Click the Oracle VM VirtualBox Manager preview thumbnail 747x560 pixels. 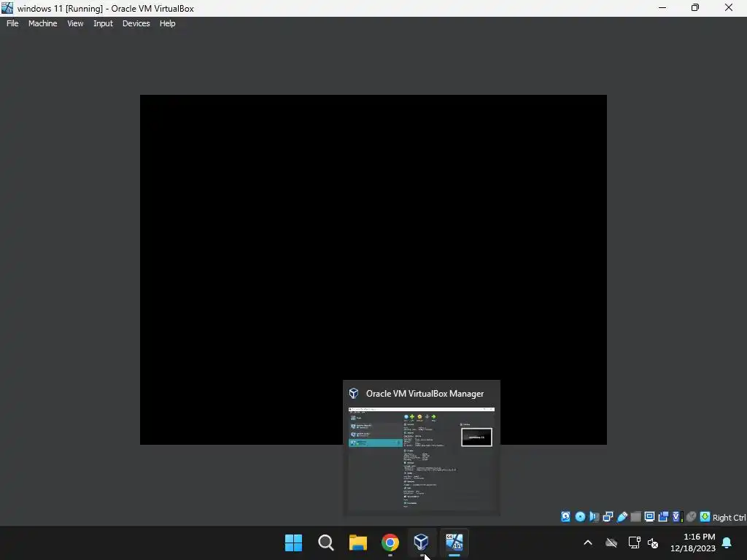click(x=422, y=459)
